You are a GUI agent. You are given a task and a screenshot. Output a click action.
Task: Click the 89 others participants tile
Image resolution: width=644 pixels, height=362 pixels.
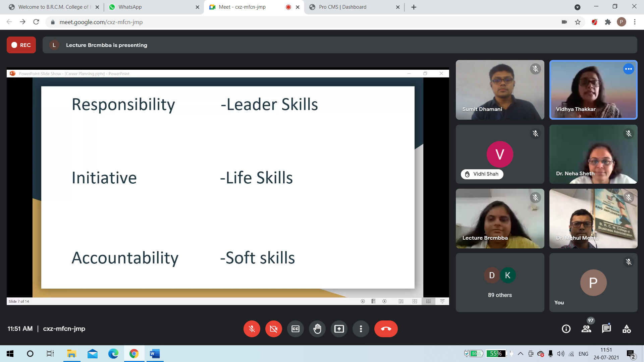pyautogui.click(x=499, y=283)
